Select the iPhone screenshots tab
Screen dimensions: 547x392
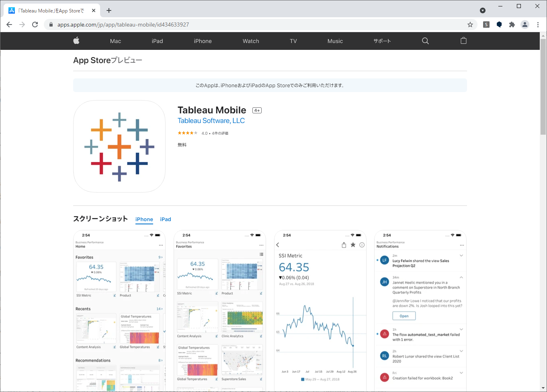point(144,219)
